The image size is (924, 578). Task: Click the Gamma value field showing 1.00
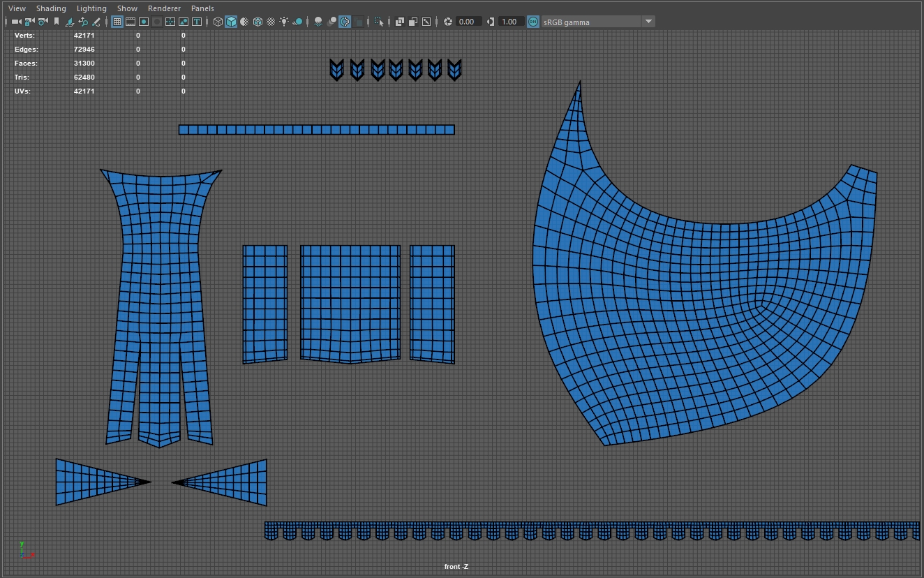[509, 22]
